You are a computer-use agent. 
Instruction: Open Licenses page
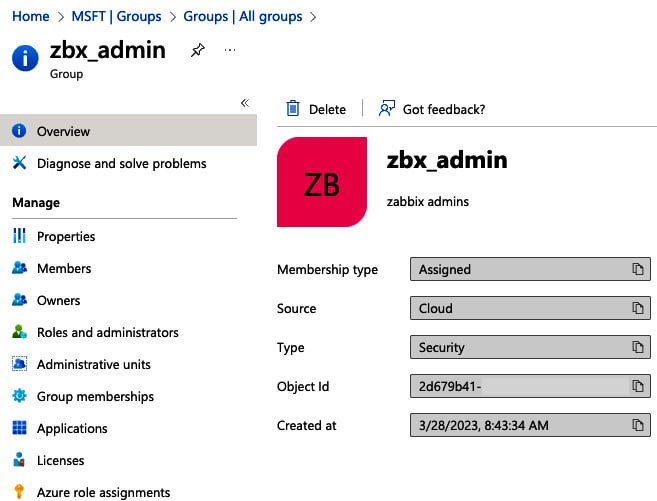tap(61, 460)
